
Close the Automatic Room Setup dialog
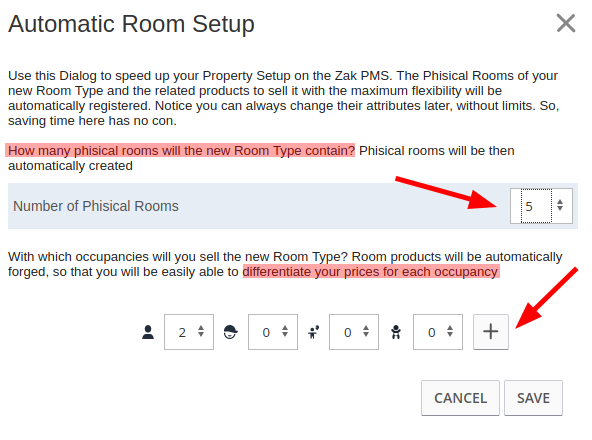tap(566, 23)
